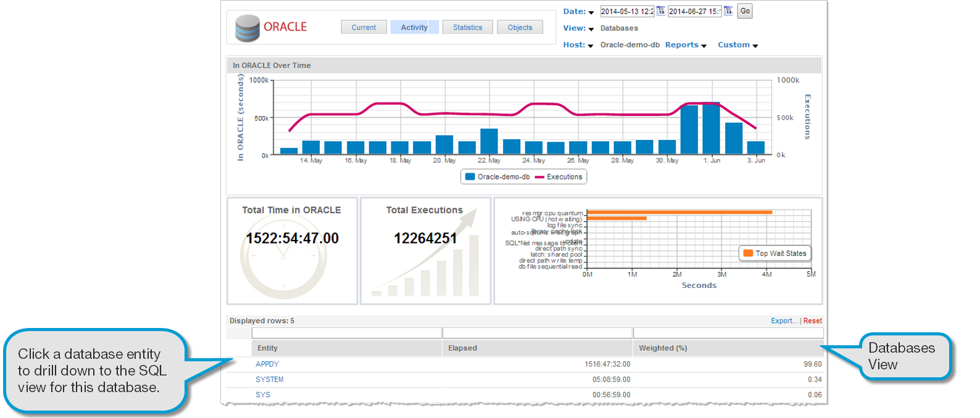This screenshot has height=418, width=980.
Task: Sort by the Weighted (%) column header
Action: (728, 348)
